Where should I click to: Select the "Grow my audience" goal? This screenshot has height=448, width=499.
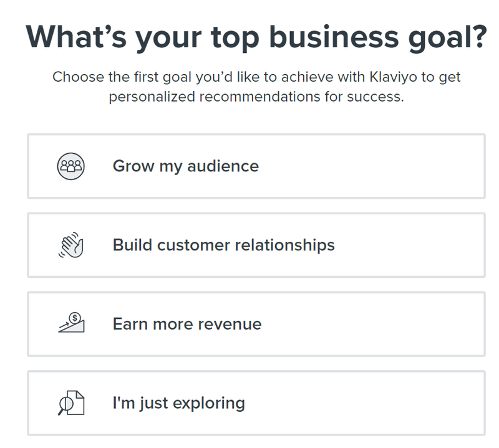(256, 166)
